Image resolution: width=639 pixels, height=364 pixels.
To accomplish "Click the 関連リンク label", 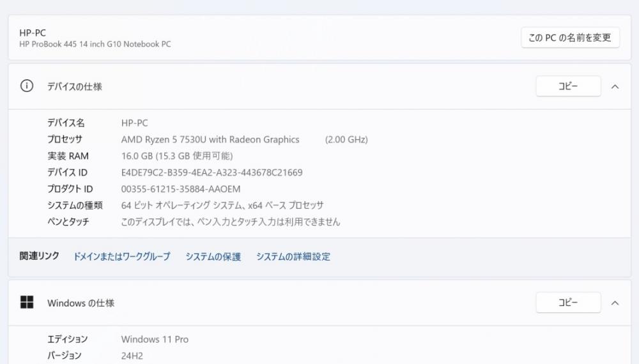I will coord(40,255).
